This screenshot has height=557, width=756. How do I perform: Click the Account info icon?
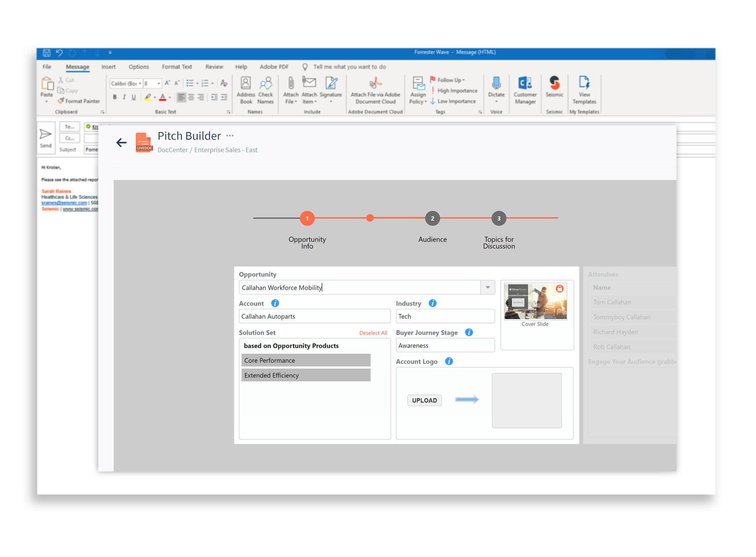tap(275, 303)
